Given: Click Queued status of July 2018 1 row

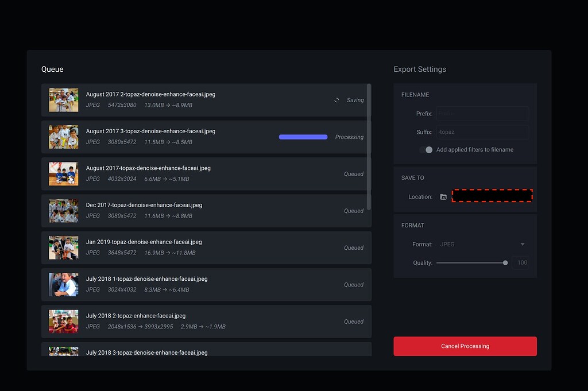Looking at the screenshot, I should (354, 285).
